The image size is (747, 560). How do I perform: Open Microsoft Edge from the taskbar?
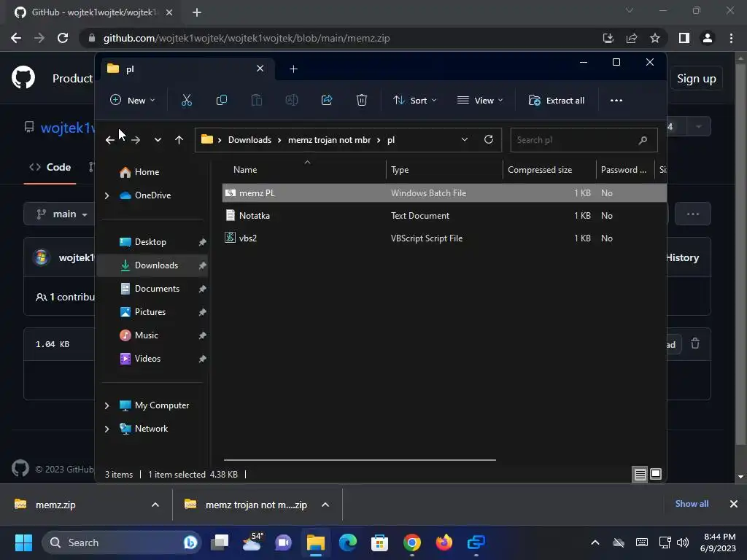coord(348,542)
